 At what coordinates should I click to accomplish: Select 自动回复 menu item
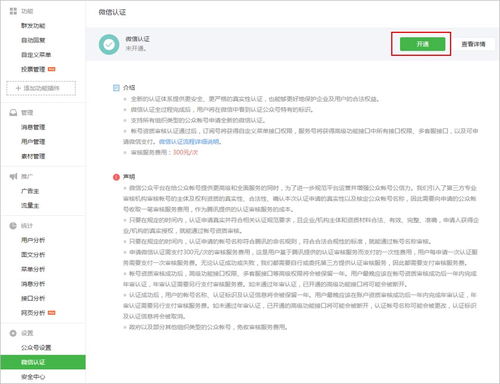pos(33,40)
